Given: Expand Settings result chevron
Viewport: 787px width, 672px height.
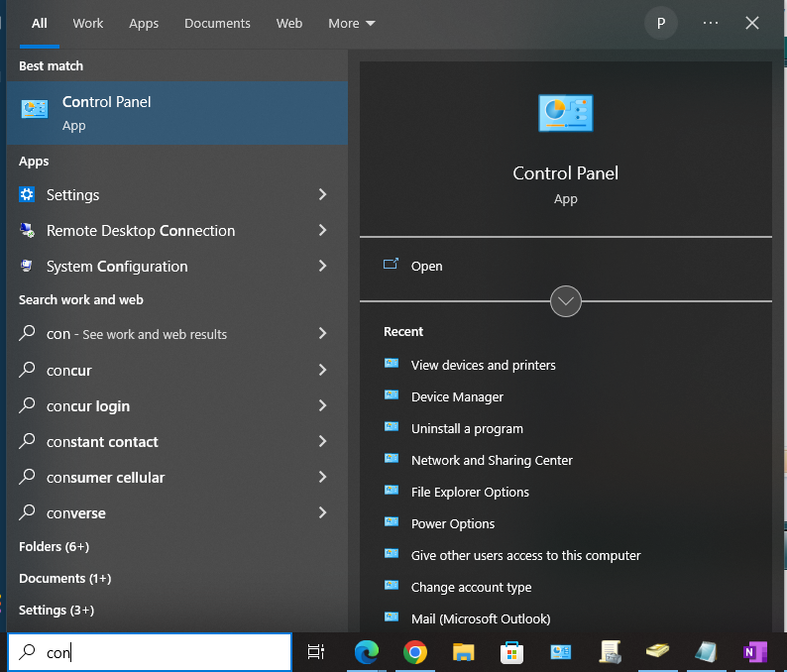Looking at the screenshot, I should 323,194.
